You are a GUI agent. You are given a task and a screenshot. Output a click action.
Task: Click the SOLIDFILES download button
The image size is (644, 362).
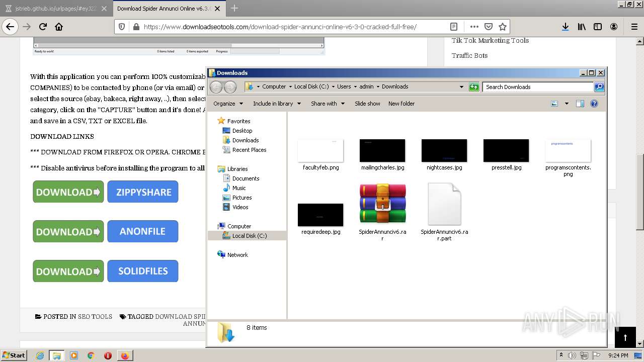tap(143, 271)
